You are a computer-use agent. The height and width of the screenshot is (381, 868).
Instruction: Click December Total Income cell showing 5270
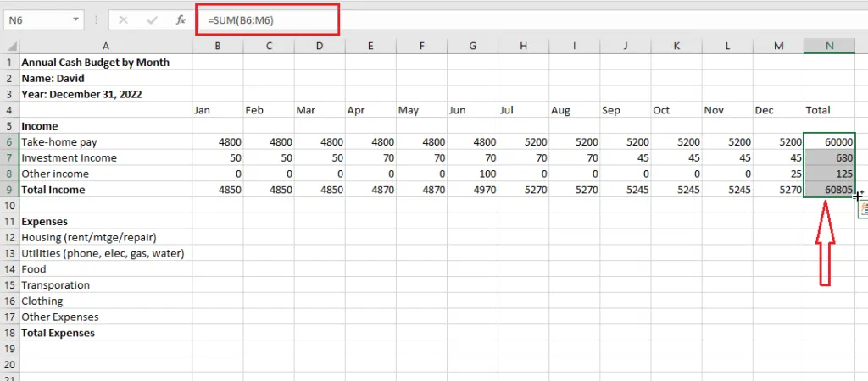point(778,190)
